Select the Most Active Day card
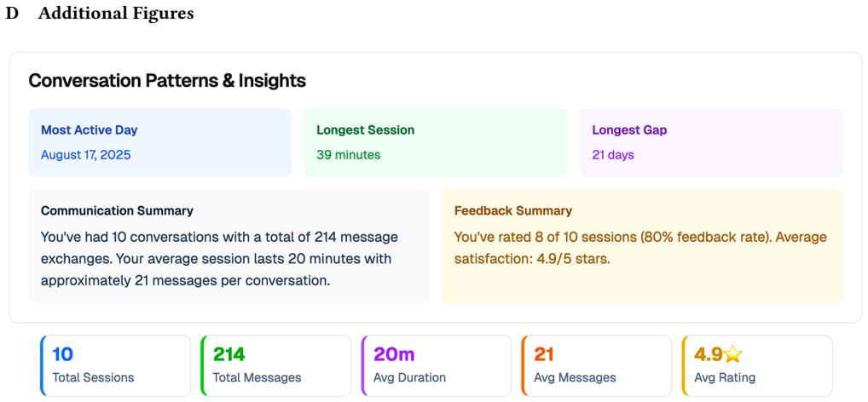The image size is (868, 402). (x=160, y=142)
